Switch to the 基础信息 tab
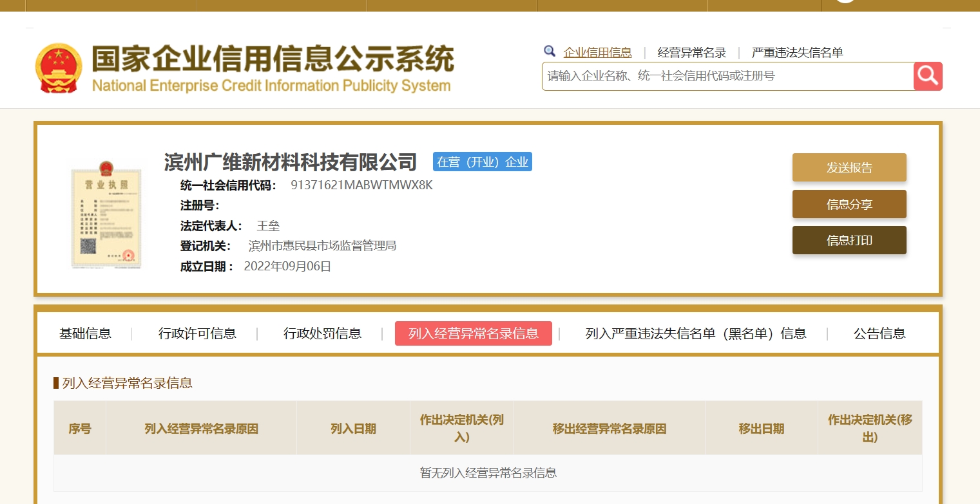980x504 pixels. (85, 333)
